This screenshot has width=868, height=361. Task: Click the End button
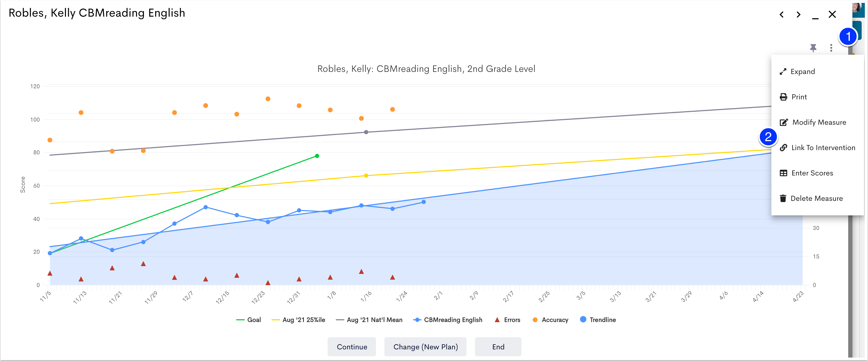click(498, 347)
